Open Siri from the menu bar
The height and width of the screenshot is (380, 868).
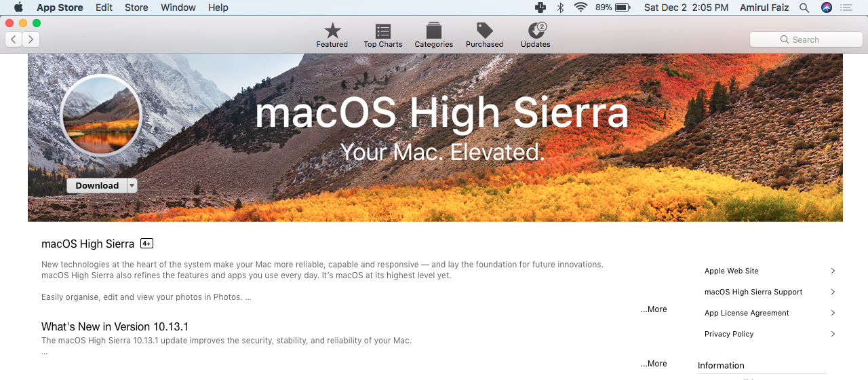pos(826,7)
